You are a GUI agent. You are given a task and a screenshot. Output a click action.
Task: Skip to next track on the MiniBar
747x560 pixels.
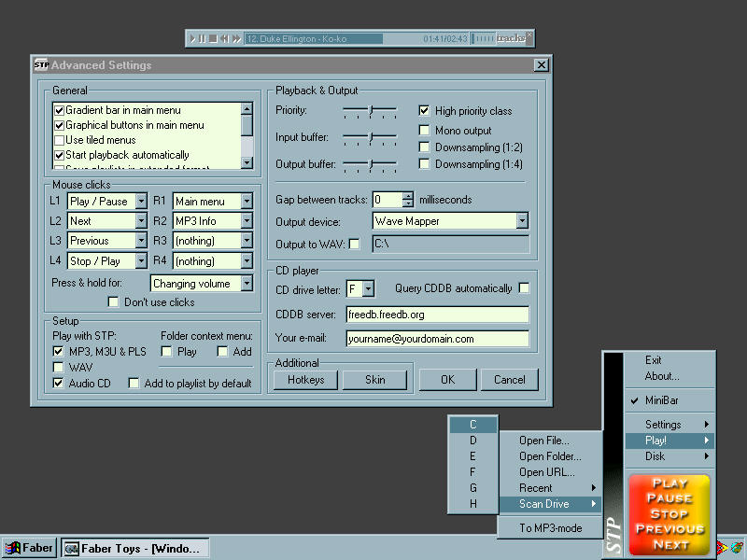pyautogui.click(x=236, y=38)
